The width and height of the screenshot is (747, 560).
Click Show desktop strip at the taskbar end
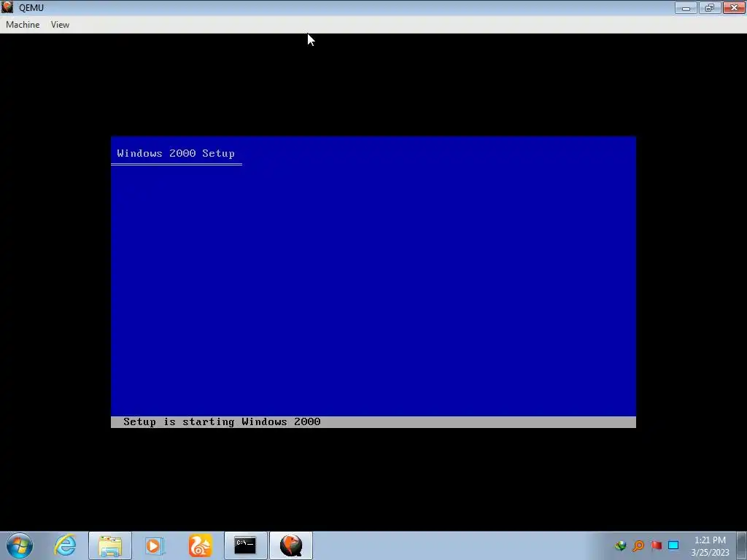click(x=742, y=545)
